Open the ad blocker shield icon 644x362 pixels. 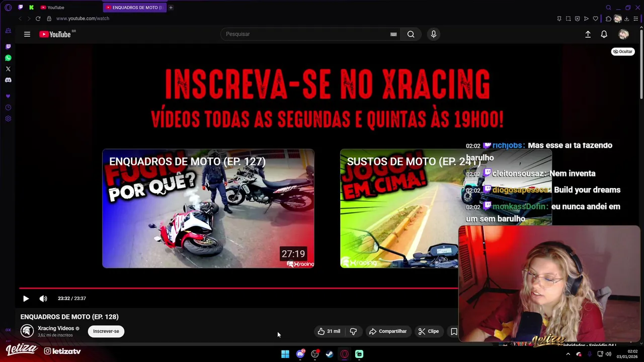(x=577, y=19)
